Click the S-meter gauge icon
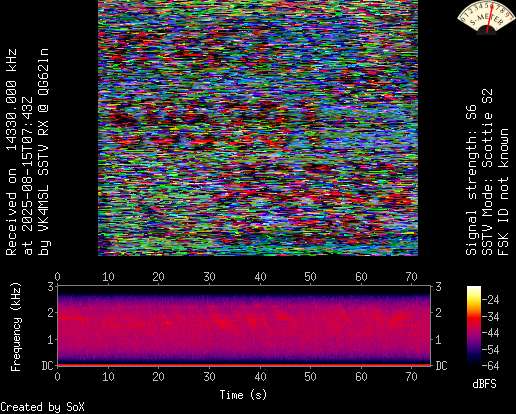This screenshot has width=516, height=414. 486,18
